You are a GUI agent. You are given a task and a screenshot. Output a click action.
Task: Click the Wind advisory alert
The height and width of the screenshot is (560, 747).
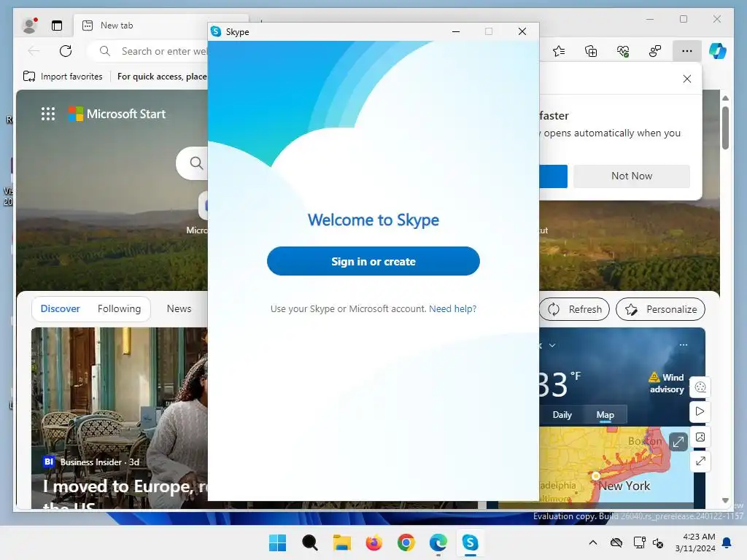tap(667, 383)
